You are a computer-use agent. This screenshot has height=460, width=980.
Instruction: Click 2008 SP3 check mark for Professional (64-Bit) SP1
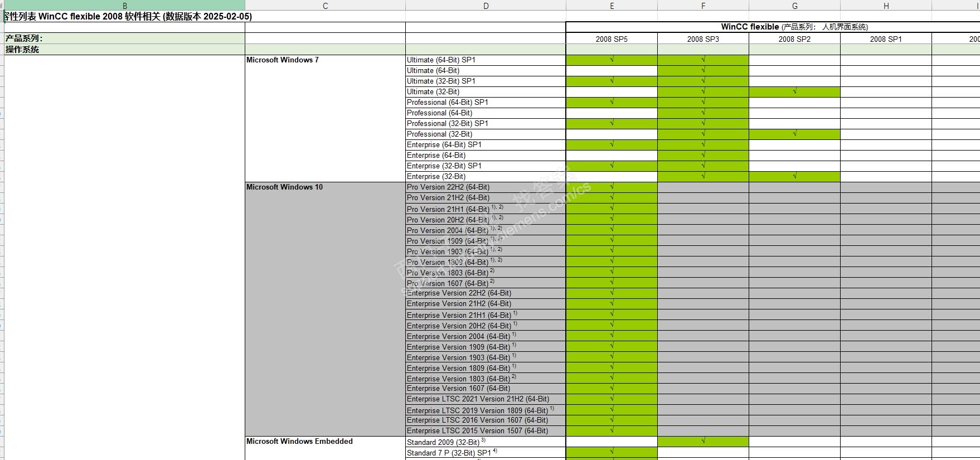(703, 101)
